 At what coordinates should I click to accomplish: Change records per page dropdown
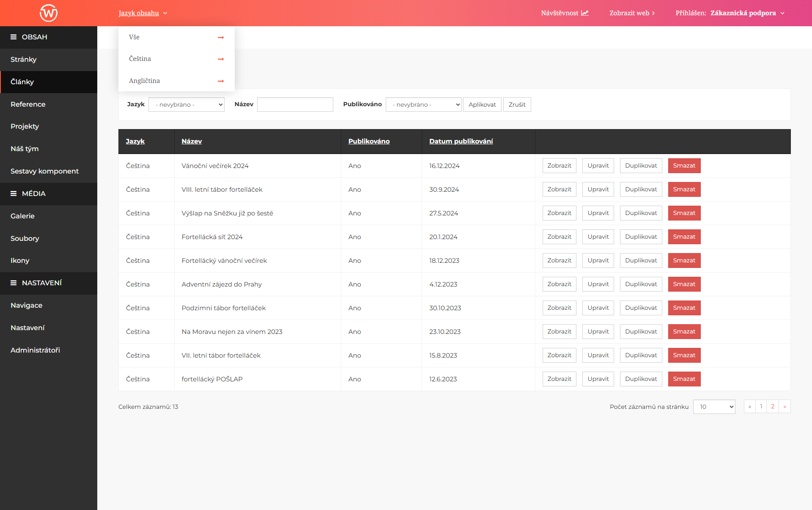click(714, 407)
